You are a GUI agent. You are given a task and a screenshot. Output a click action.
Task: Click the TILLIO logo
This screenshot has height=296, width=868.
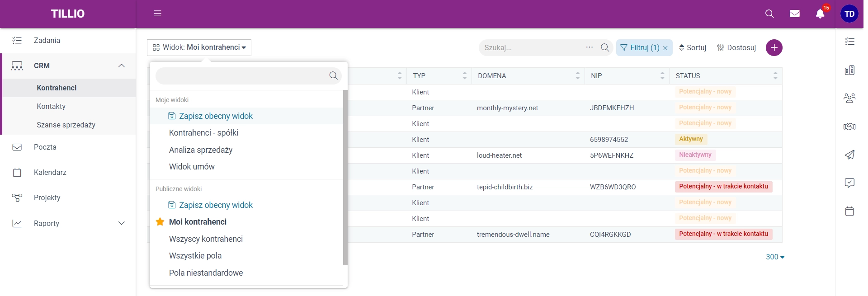point(68,14)
